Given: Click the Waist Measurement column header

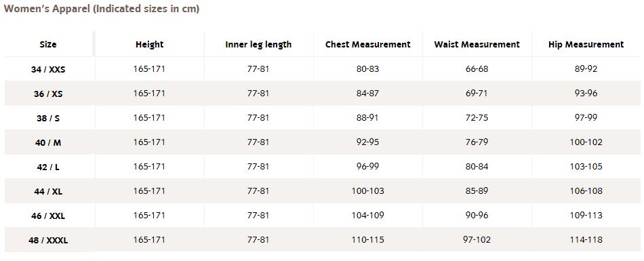Looking at the screenshot, I should (x=477, y=44).
